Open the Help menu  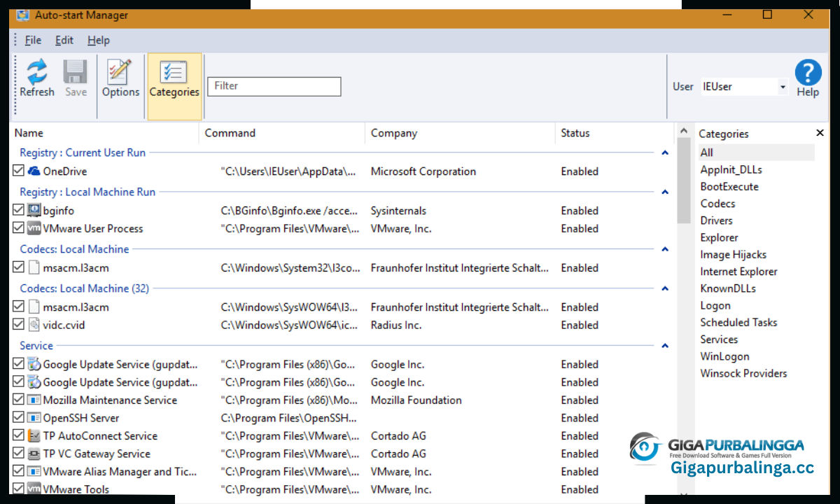coord(99,40)
